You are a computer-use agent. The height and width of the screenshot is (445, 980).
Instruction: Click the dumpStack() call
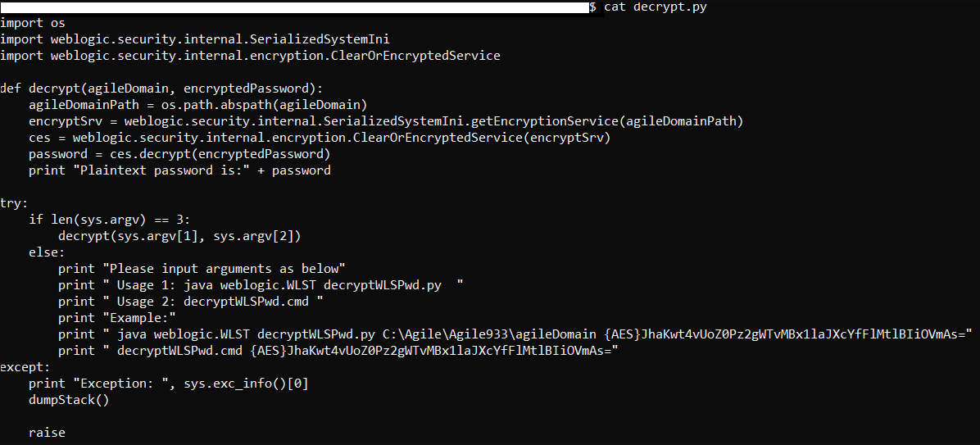coord(69,400)
